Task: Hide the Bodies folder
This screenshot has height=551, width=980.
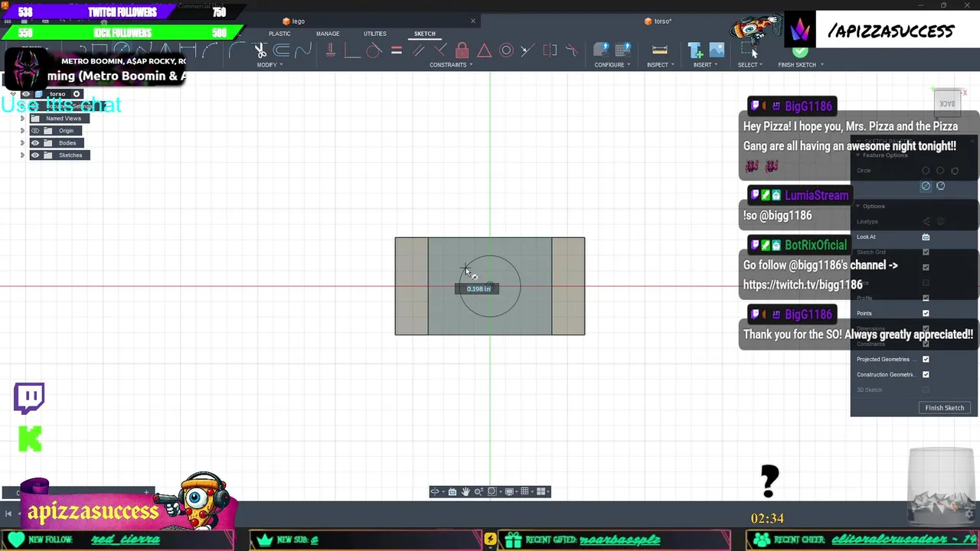Action: click(34, 143)
